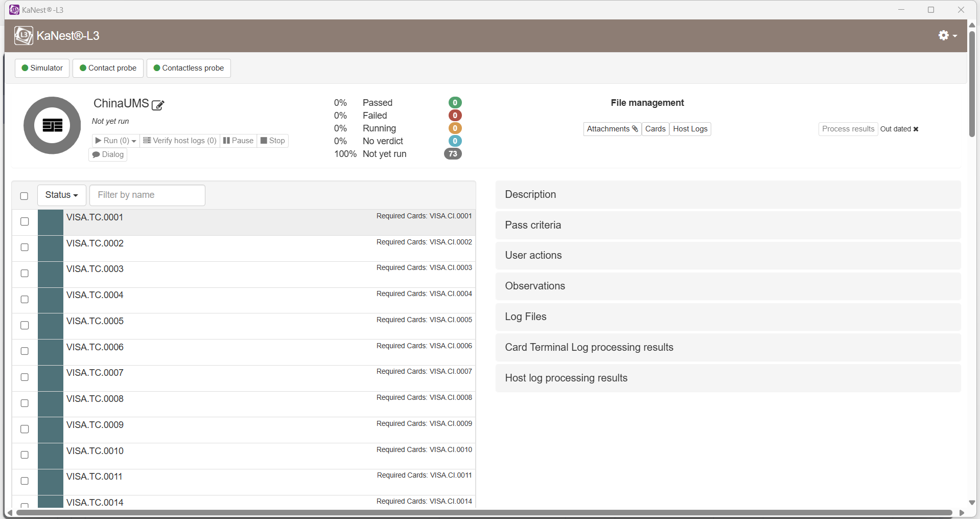This screenshot has width=980, height=519.
Task: Click the Running count badge
Action: (x=455, y=128)
